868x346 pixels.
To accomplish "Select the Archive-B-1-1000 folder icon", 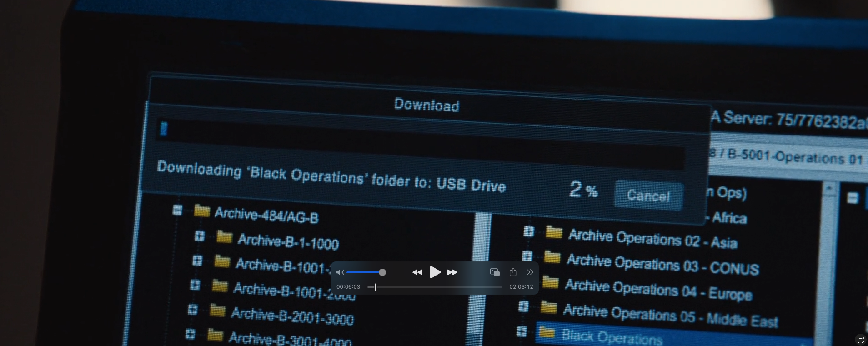I will coord(225,237).
